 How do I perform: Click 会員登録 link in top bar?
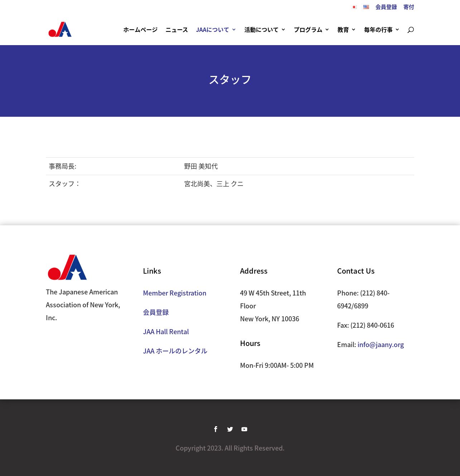pyautogui.click(x=386, y=7)
